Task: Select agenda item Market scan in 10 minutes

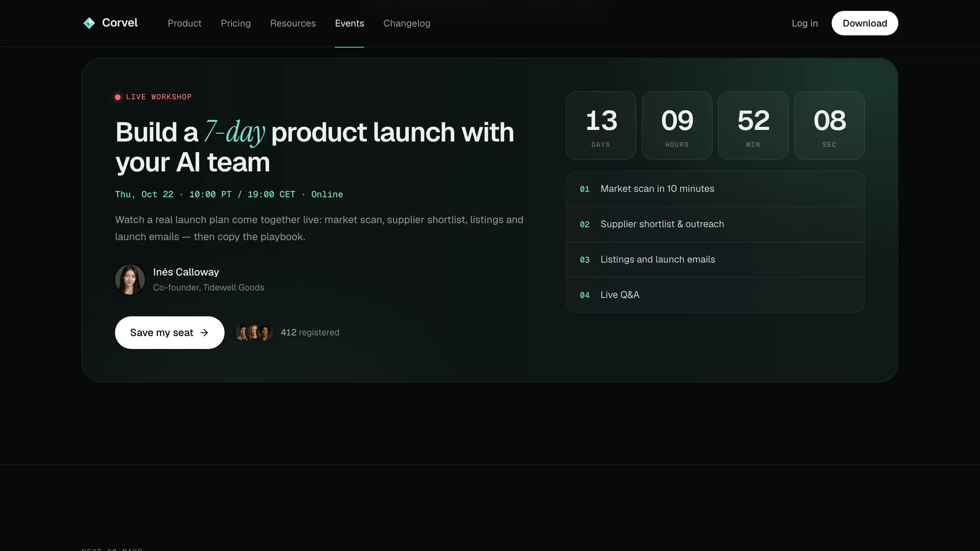Action: [x=715, y=189]
